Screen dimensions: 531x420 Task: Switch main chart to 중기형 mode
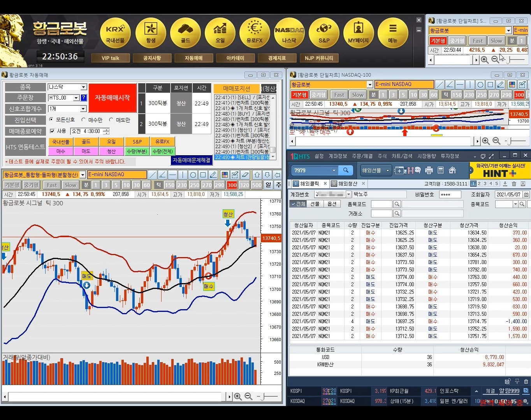(31, 185)
